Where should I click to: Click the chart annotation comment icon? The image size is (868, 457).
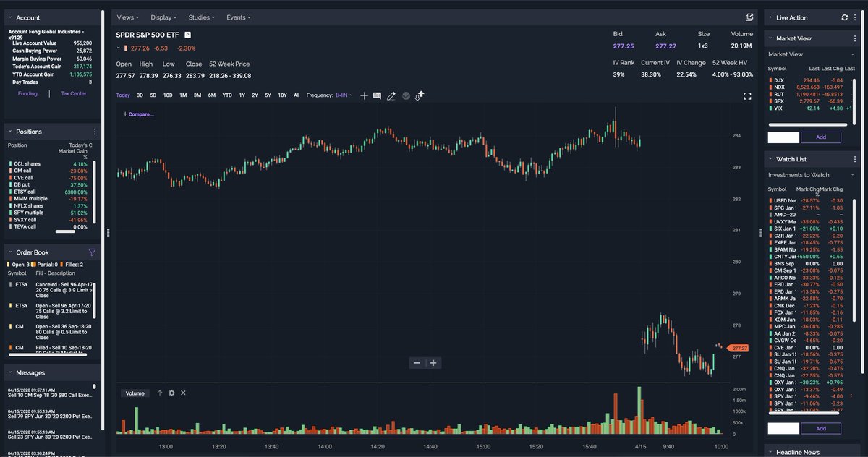[377, 95]
